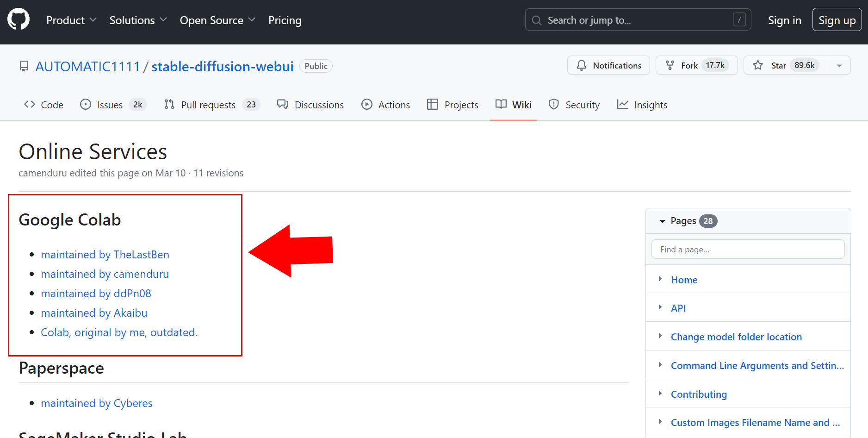Expand the Product menu
This screenshot has width=868, height=438.
(71, 20)
